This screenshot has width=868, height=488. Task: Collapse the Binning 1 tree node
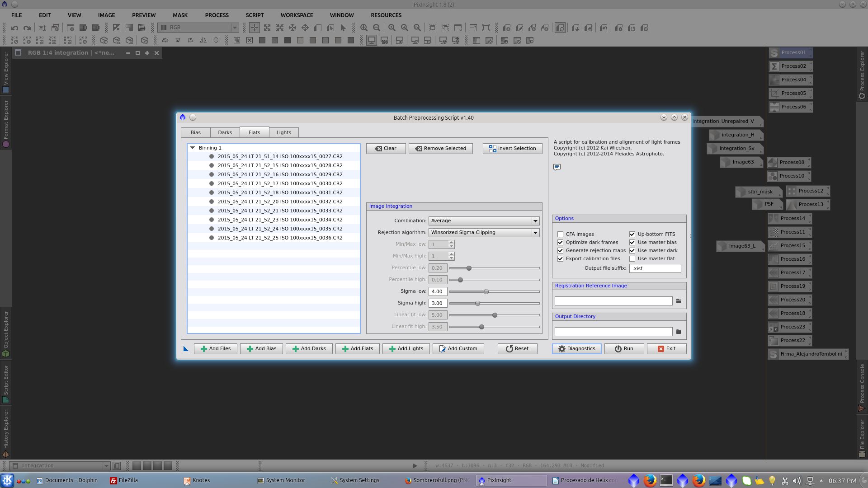193,148
